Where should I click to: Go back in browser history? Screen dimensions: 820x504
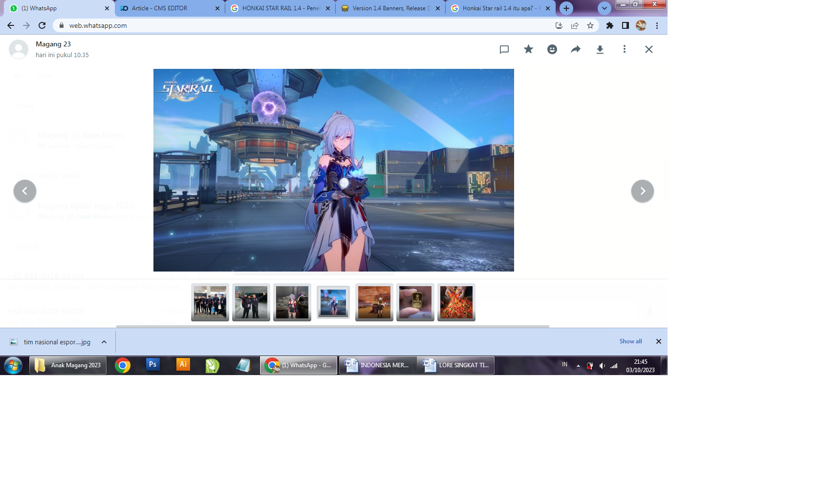tap(11, 25)
